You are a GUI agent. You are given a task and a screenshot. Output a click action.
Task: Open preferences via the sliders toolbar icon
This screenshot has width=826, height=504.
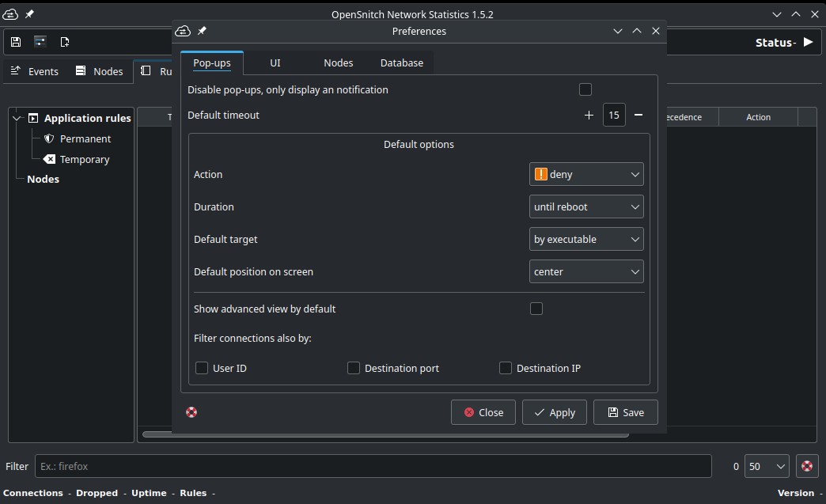[x=40, y=42]
